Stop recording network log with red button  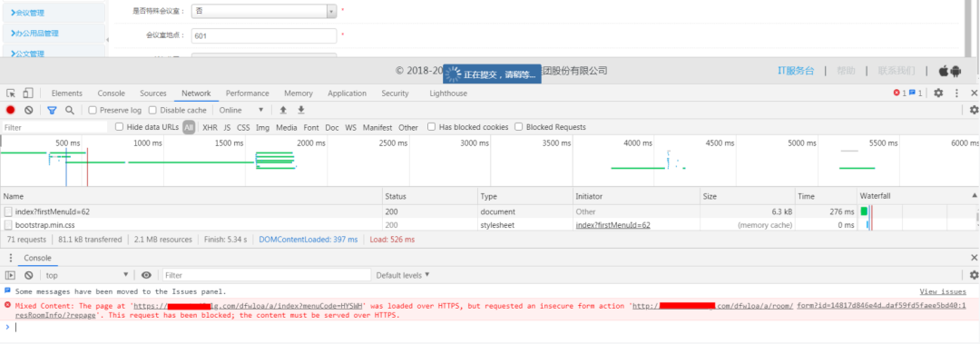(11, 110)
